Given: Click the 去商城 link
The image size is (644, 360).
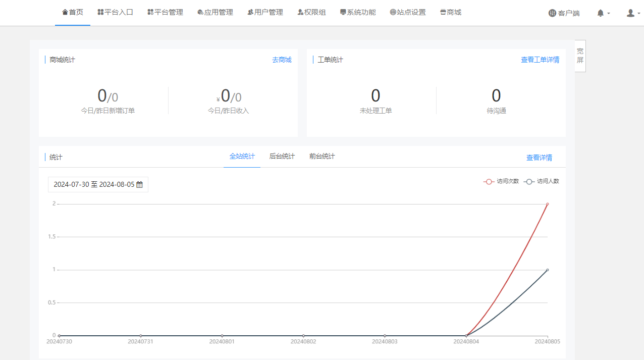Looking at the screenshot, I should 282,60.
